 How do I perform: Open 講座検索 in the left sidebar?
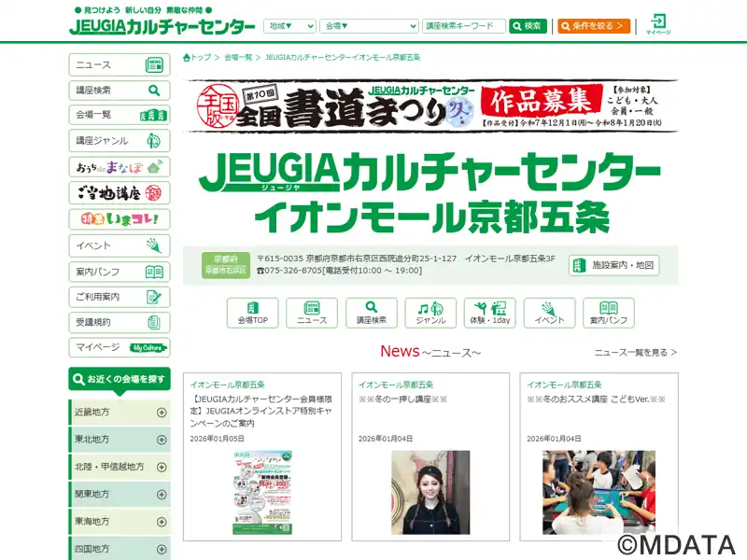(120, 90)
